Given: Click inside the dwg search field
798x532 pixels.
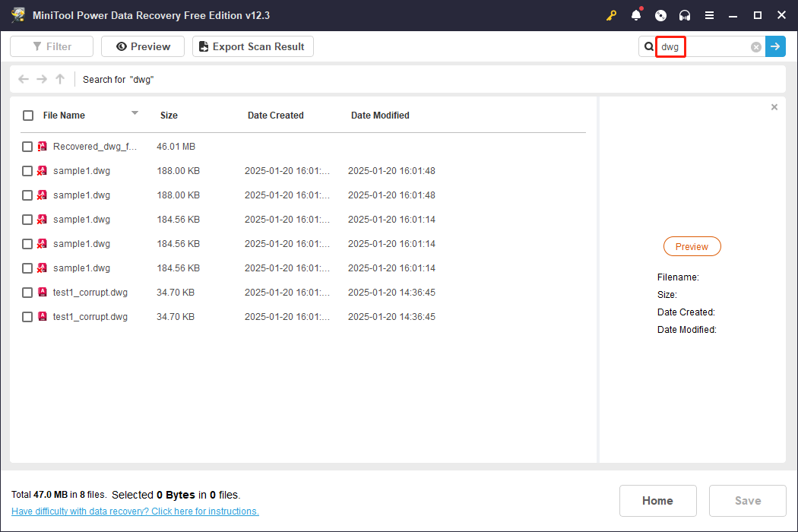Looking at the screenshot, I should (x=670, y=46).
